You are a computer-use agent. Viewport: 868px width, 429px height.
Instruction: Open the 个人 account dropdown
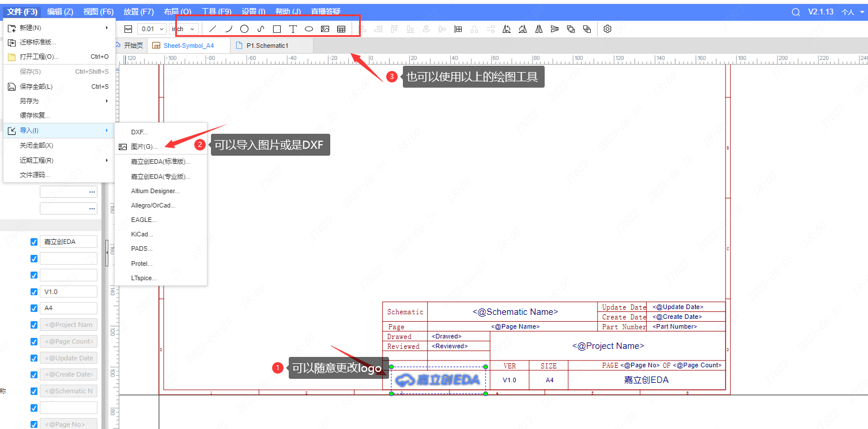coord(851,12)
